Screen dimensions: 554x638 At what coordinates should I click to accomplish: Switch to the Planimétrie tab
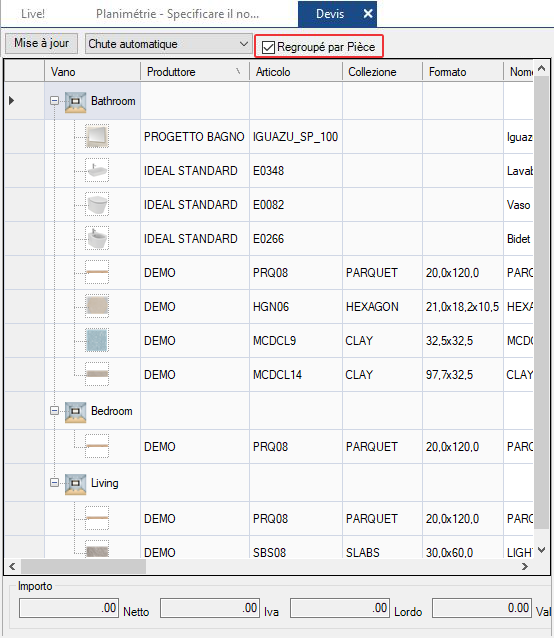click(177, 14)
